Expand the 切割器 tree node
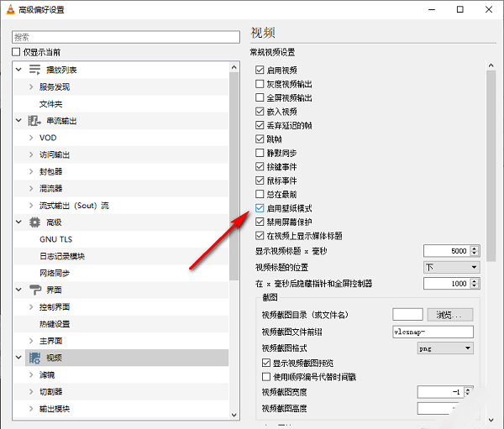 click(x=31, y=391)
